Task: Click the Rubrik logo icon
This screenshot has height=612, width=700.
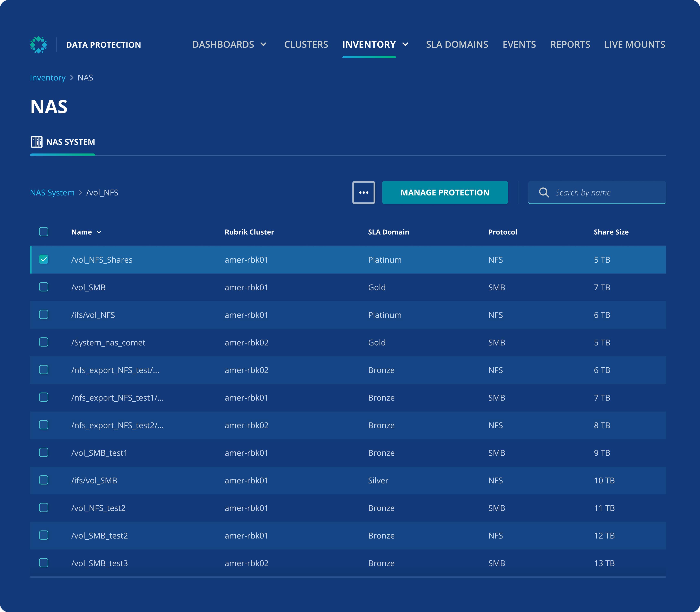Action: coord(39,45)
